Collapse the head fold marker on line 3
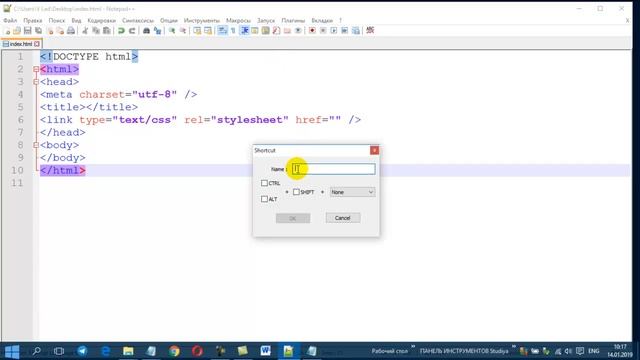This screenshot has height=360, width=640. tap(36, 82)
